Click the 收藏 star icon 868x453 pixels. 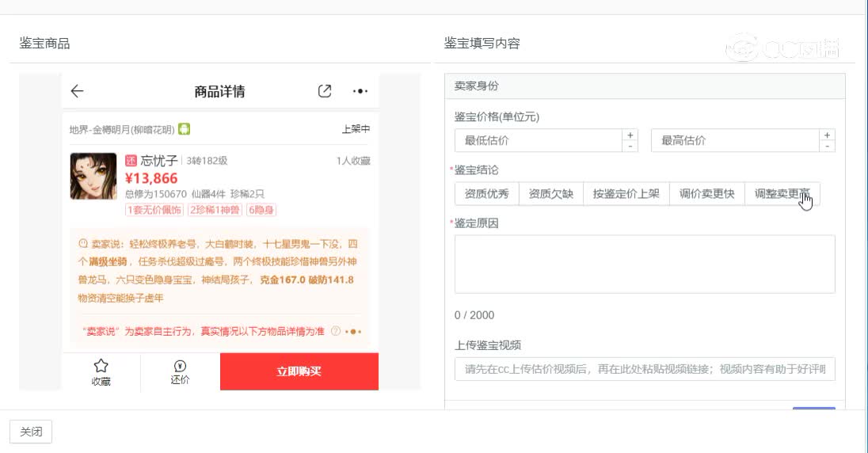[101, 366]
